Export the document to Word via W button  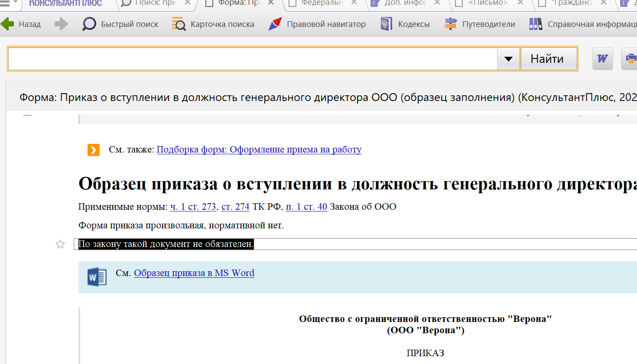[x=602, y=58]
